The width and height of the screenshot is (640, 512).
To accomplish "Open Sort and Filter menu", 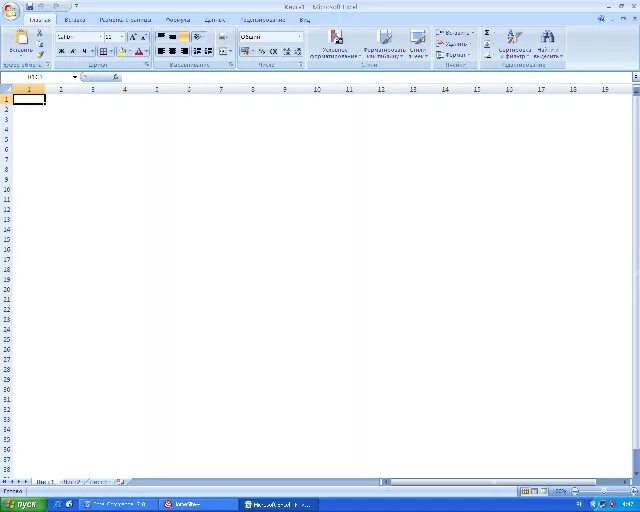I will (514, 44).
